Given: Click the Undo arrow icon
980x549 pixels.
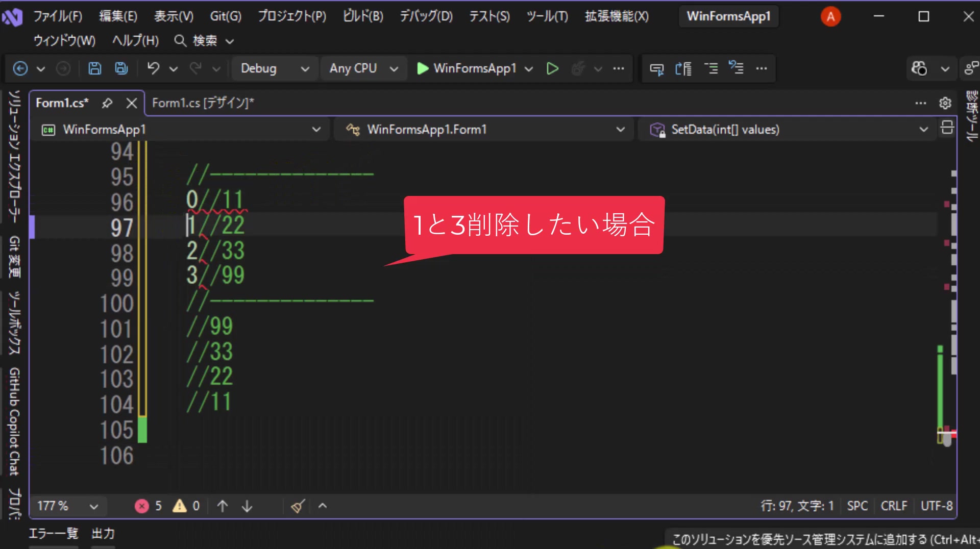Looking at the screenshot, I should click(153, 68).
